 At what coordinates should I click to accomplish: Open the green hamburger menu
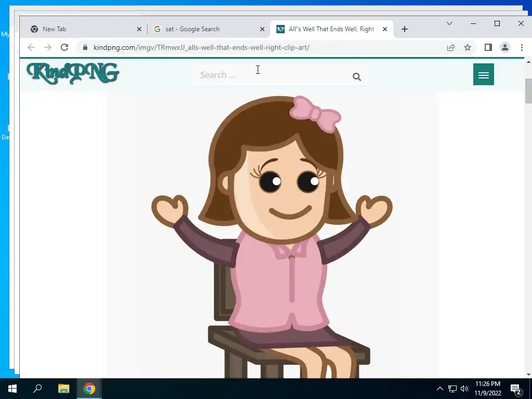pos(484,74)
